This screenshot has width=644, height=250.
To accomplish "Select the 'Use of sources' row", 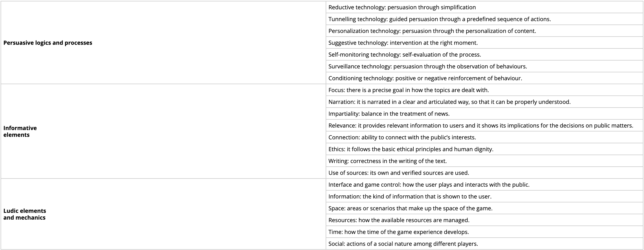I will 399,173.
